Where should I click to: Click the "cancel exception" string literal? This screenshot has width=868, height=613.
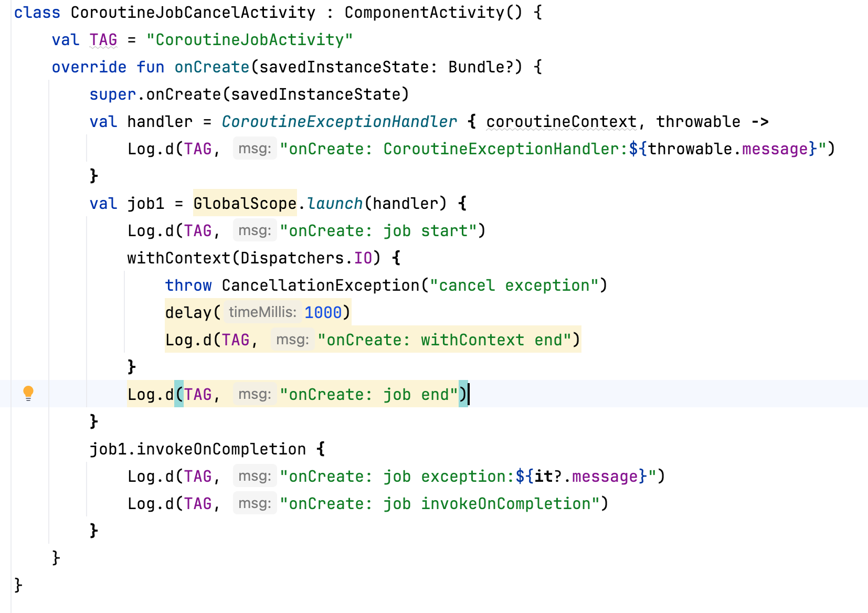[514, 285]
